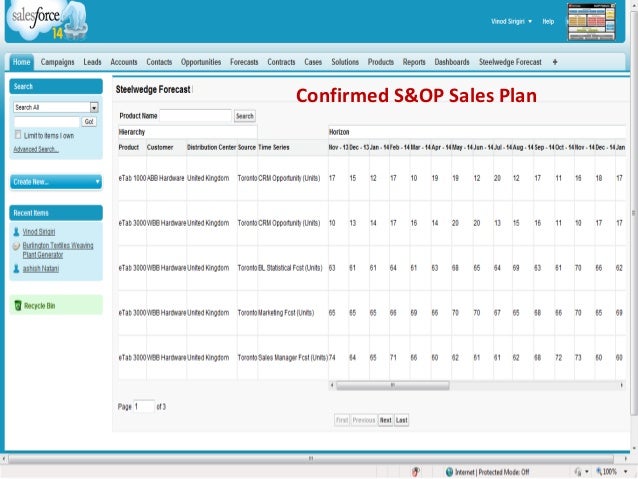Open the Campaigns tab
This screenshot has width=638, height=479.
tap(57, 62)
